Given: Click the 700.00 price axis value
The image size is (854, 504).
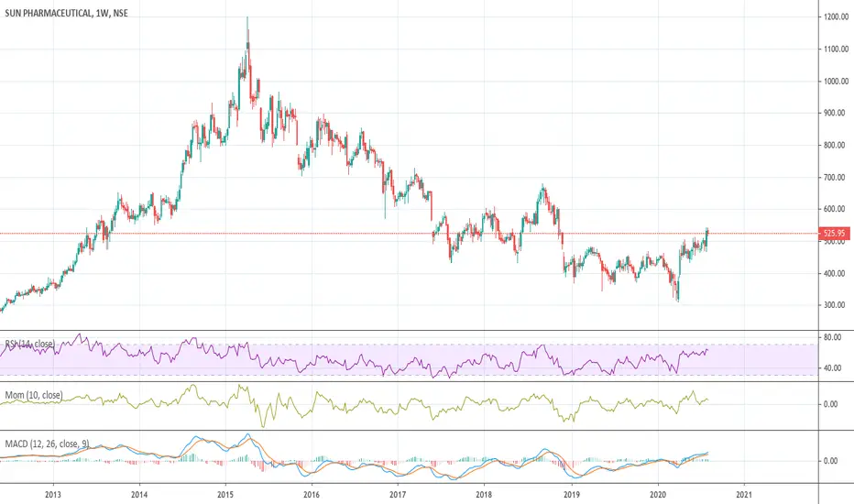Looking at the screenshot, I should [835, 177].
